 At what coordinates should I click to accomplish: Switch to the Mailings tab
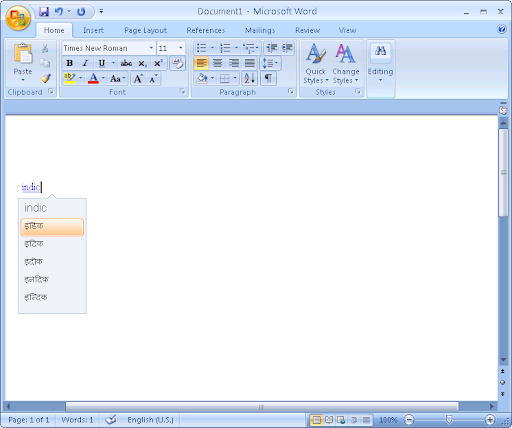260,30
